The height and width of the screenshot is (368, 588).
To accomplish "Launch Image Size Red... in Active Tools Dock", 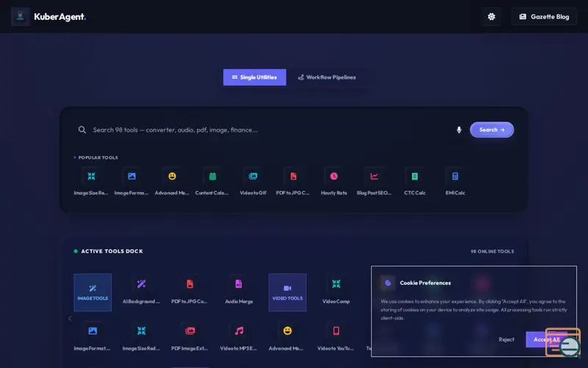I will tap(141, 338).
